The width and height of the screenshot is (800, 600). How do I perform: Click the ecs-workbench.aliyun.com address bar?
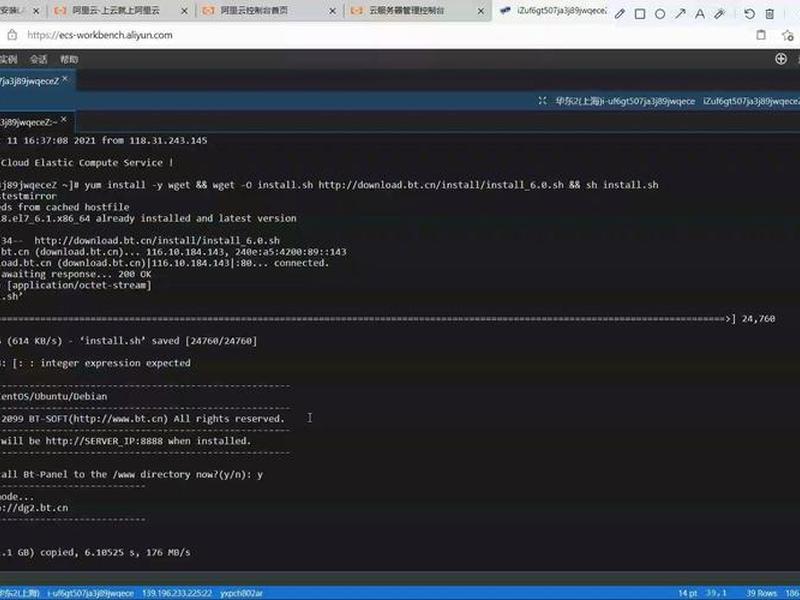(99, 35)
